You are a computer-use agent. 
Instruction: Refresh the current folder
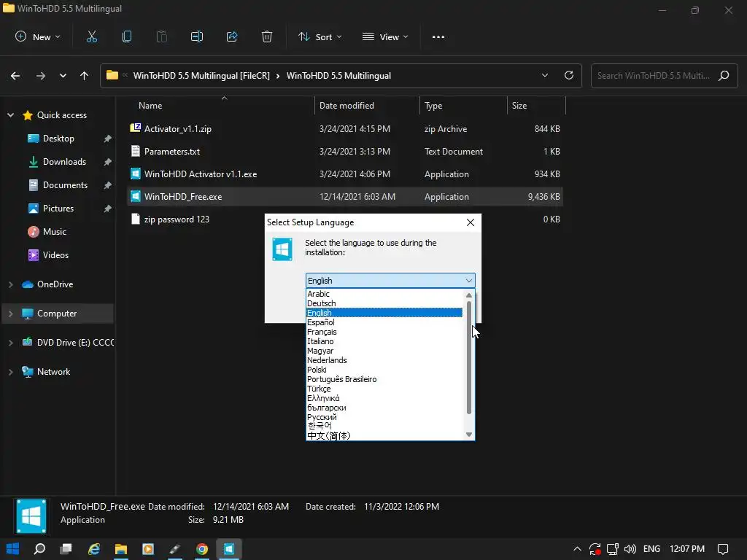569,75
